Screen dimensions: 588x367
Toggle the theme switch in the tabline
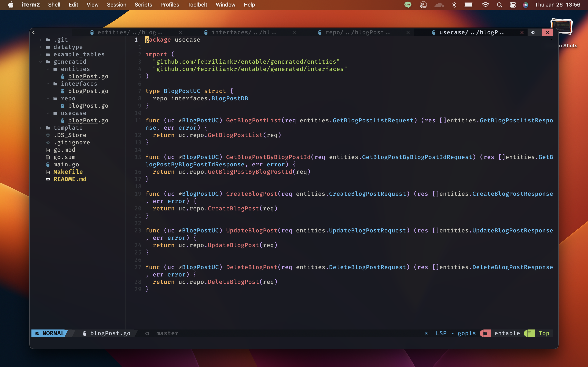coord(533,32)
